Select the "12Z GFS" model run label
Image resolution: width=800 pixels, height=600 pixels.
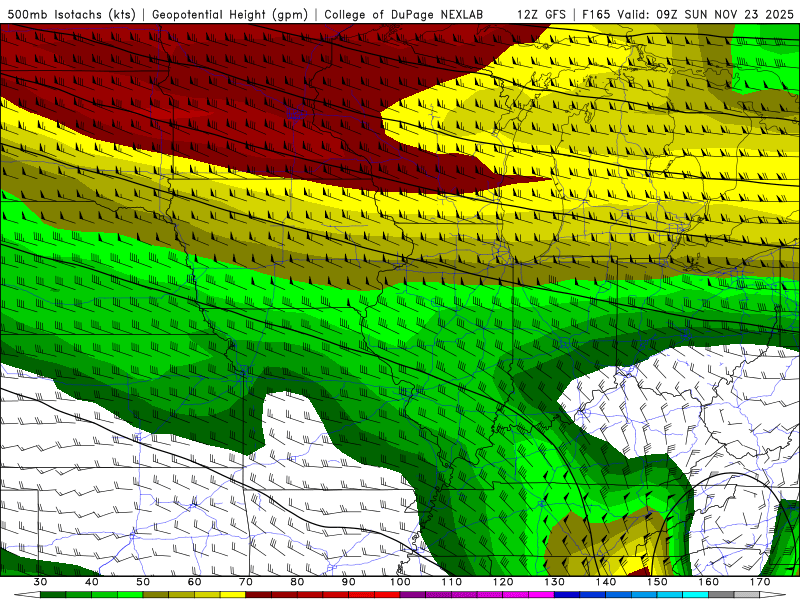[541, 14]
